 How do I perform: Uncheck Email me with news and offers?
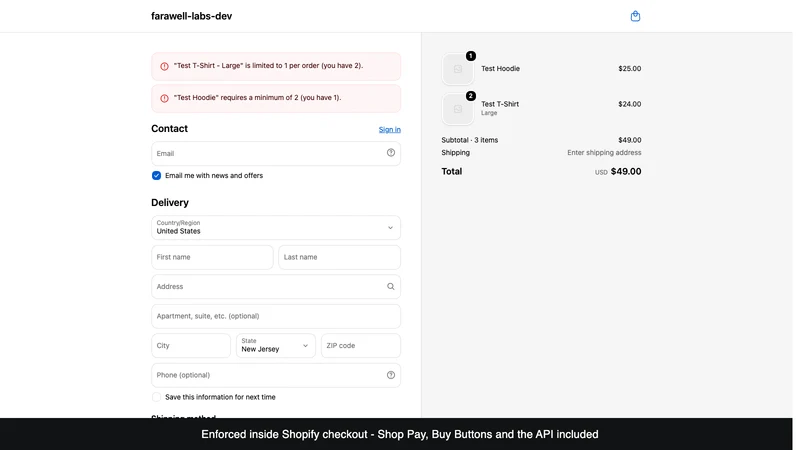point(156,176)
